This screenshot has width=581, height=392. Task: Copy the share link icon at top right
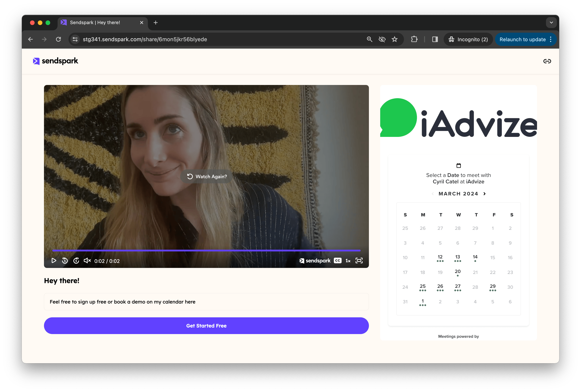pyautogui.click(x=547, y=61)
